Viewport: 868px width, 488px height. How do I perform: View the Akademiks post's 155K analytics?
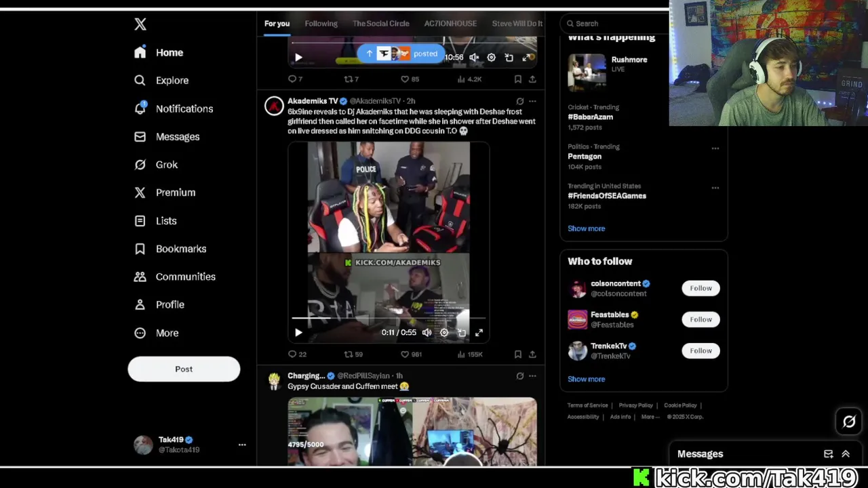coord(470,354)
